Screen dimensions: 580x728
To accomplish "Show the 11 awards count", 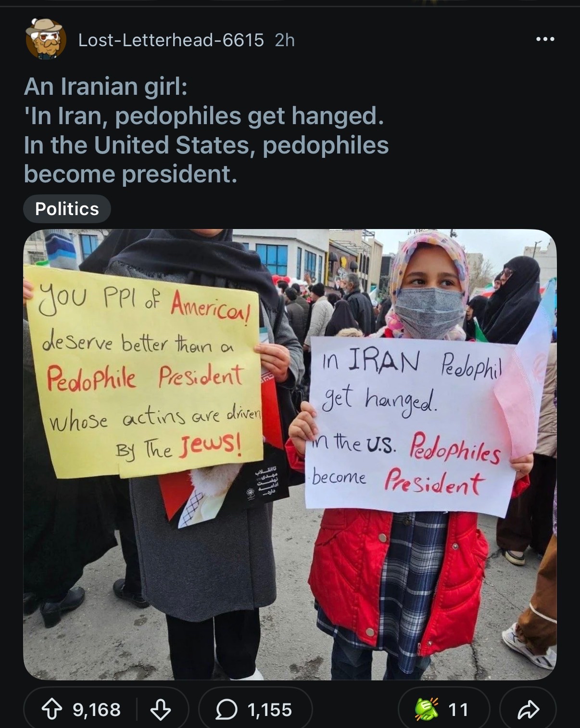I will [x=458, y=710].
